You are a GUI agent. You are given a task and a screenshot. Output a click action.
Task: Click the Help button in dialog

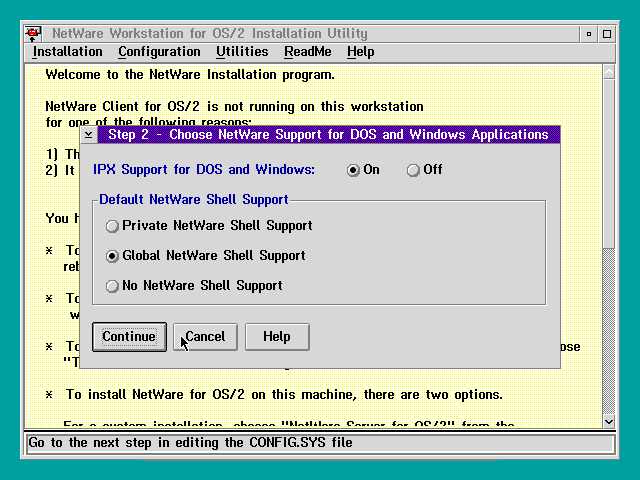click(x=277, y=337)
